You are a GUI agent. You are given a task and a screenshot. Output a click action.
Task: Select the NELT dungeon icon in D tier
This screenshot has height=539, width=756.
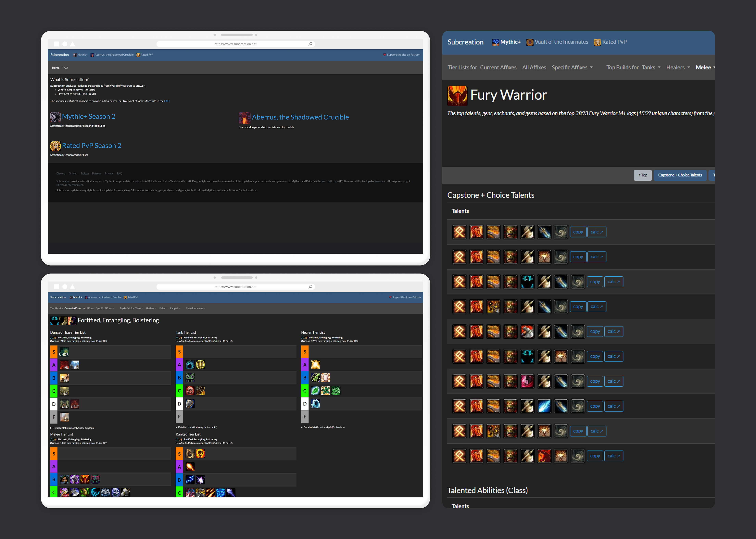click(75, 404)
